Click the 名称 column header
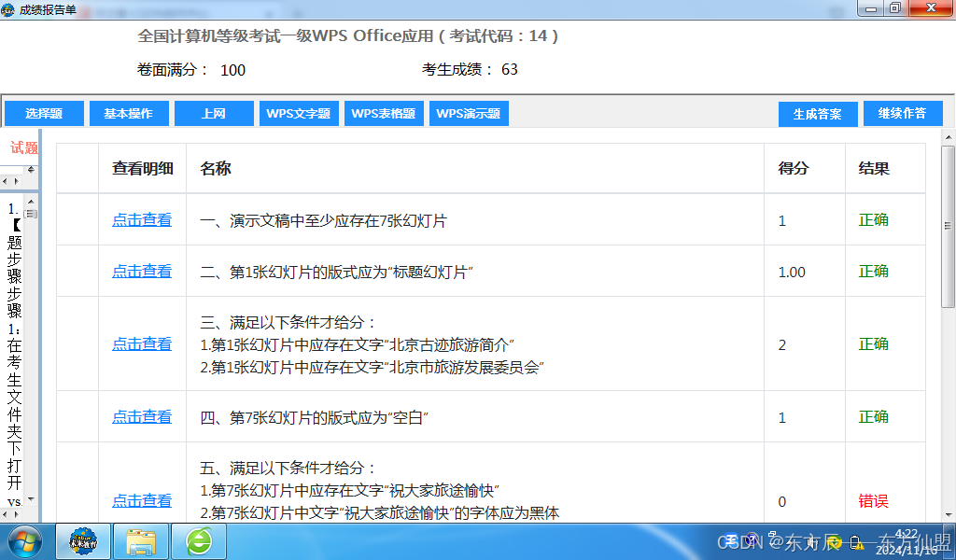The height and width of the screenshot is (560, 956). click(216, 169)
